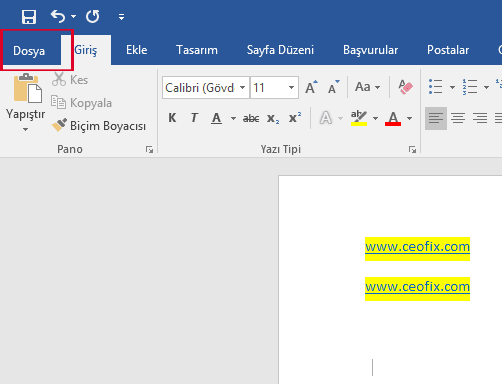Click the Bullets list icon
This screenshot has width=502, height=384.
[436, 87]
